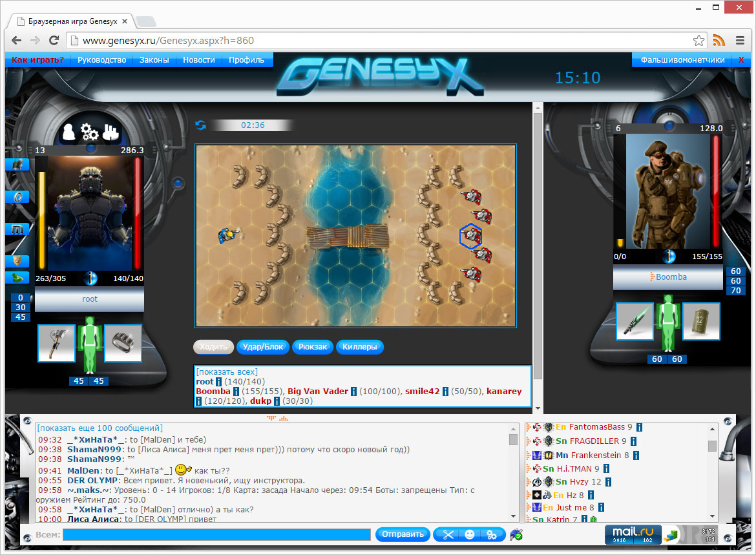Image resolution: width=756 pixels, height=555 pixels.
Task: Click the green item slot icon on left sidebar
Action: pos(17,277)
